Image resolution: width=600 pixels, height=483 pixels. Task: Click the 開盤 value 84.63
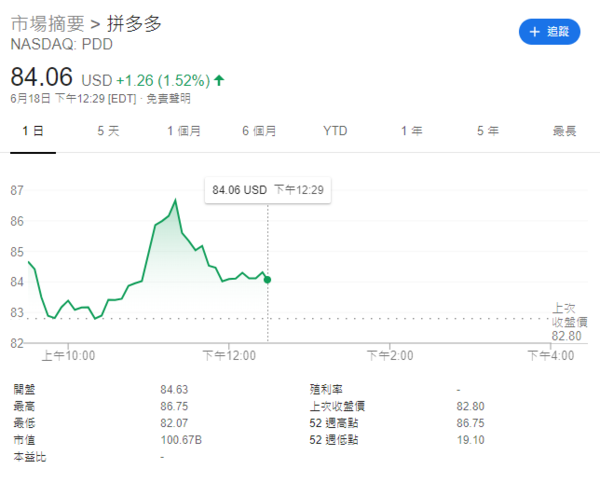(x=174, y=390)
